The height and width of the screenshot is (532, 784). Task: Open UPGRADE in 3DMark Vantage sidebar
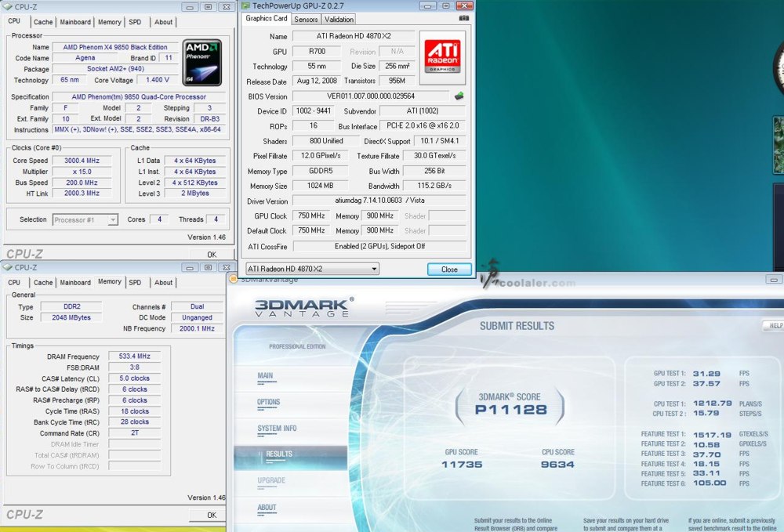271,480
